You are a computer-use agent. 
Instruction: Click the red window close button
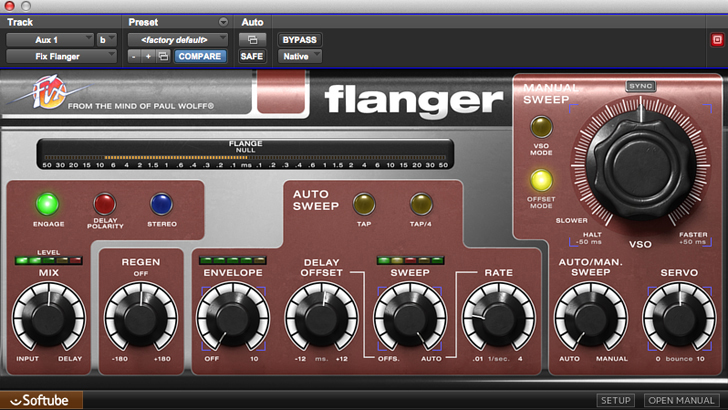pos(9,6)
